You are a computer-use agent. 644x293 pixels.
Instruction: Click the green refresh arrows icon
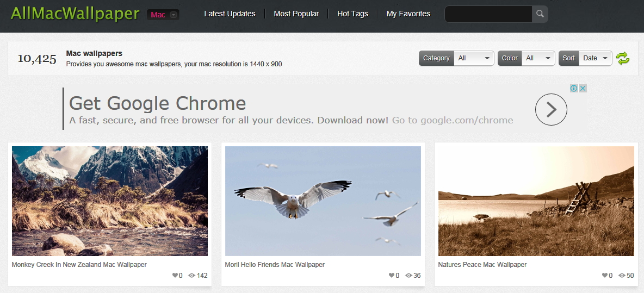point(623,58)
